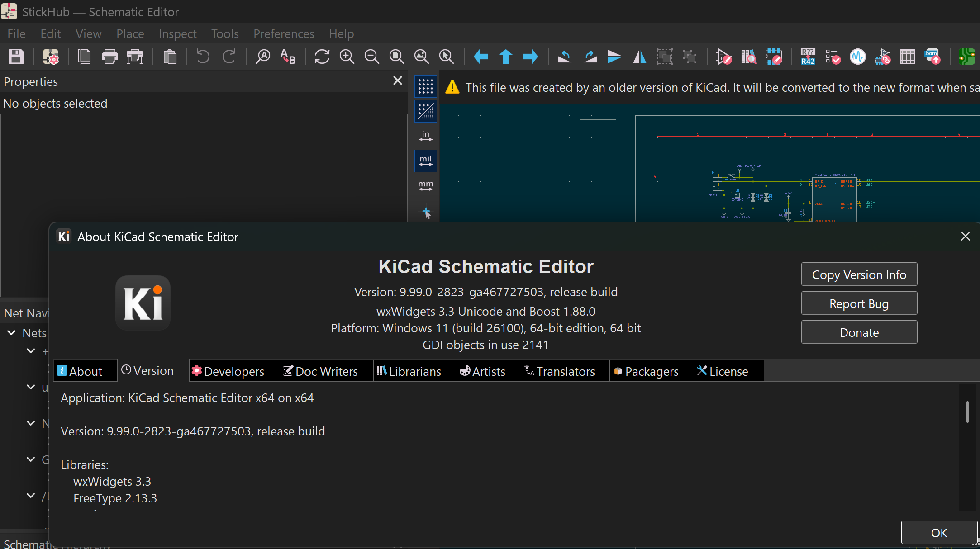Open page settings icon
980x549 pixels.
click(x=85, y=57)
